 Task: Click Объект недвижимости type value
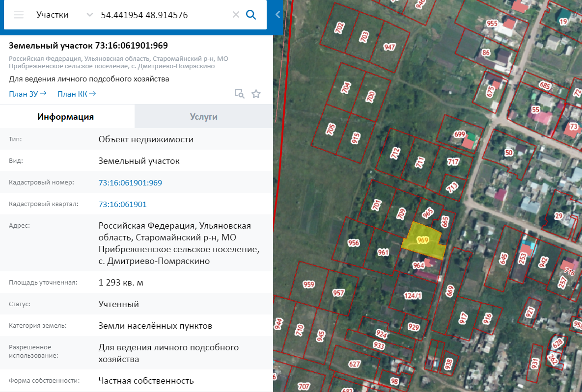point(146,139)
